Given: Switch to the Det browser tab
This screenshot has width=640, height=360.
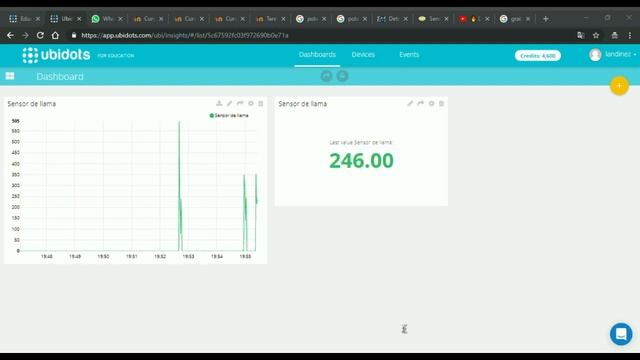Looking at the screenshot, I should click(x=392, y=19).
